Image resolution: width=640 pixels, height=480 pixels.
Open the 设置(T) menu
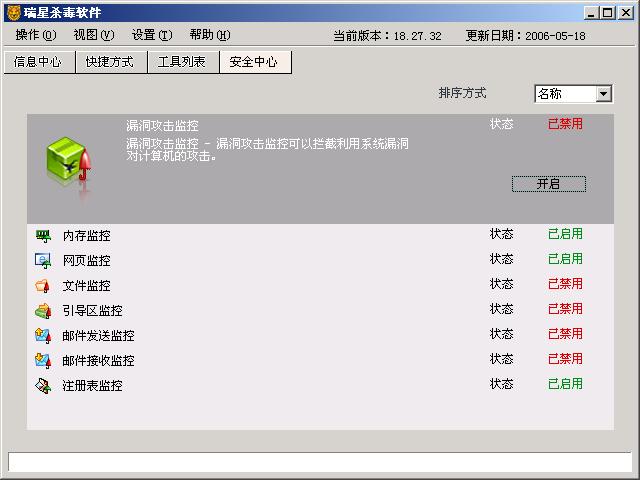[x=152, y=35]
